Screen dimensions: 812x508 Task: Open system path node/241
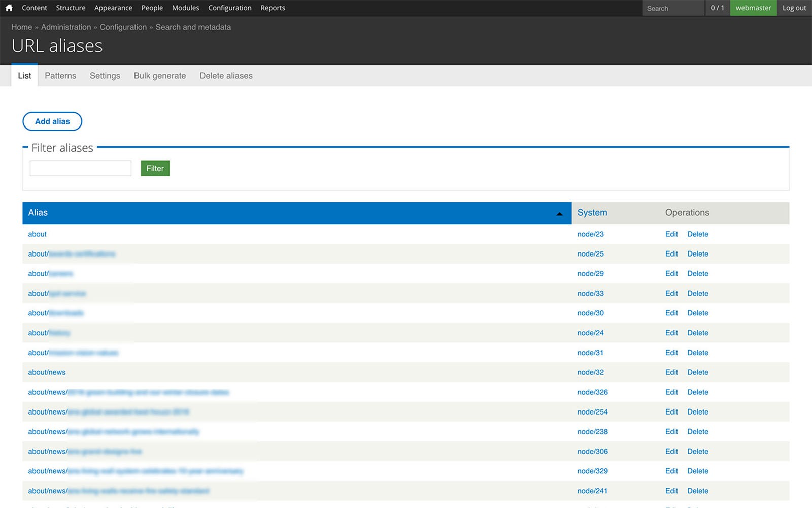point(592,491)
